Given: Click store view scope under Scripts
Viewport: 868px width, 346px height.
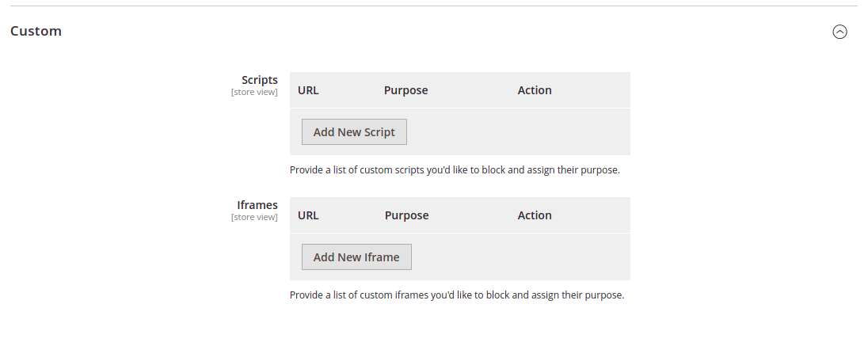Looking at the screenshot, I should (254, 92).
